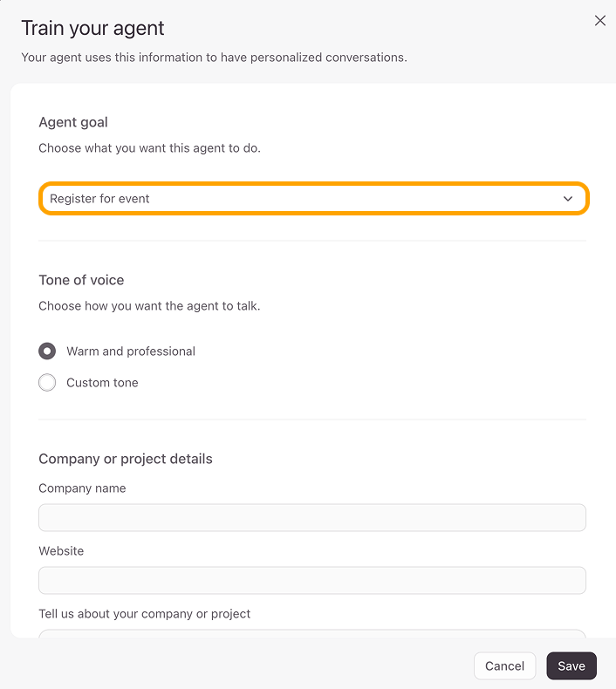Click the "Tone of voice" section heading
This screenshot has width=616, height=689.
[x=81, y=280]
